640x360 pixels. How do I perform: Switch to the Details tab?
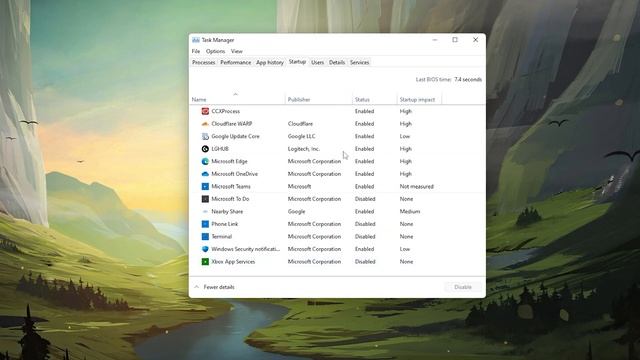[337, 62]
